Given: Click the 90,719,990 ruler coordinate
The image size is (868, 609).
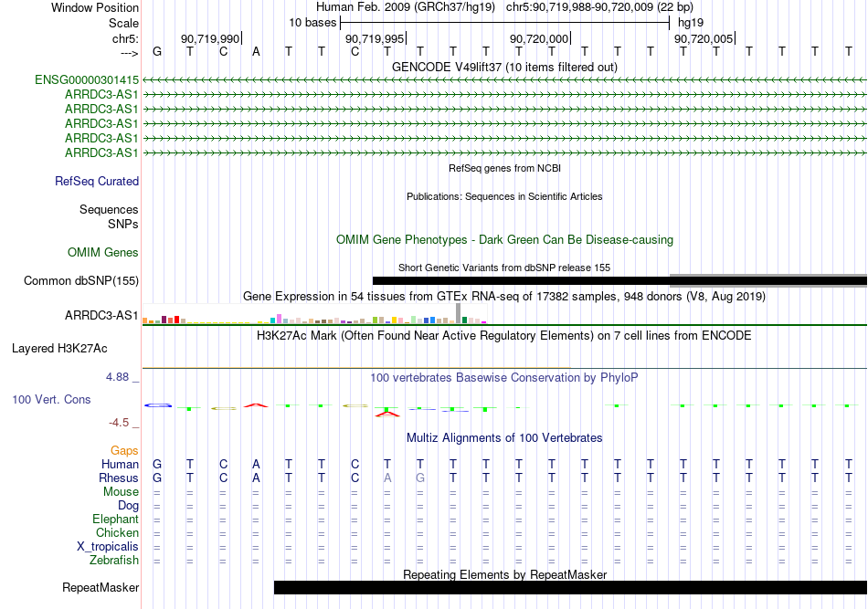Looking at the screenshot, I should pos(210,38).
